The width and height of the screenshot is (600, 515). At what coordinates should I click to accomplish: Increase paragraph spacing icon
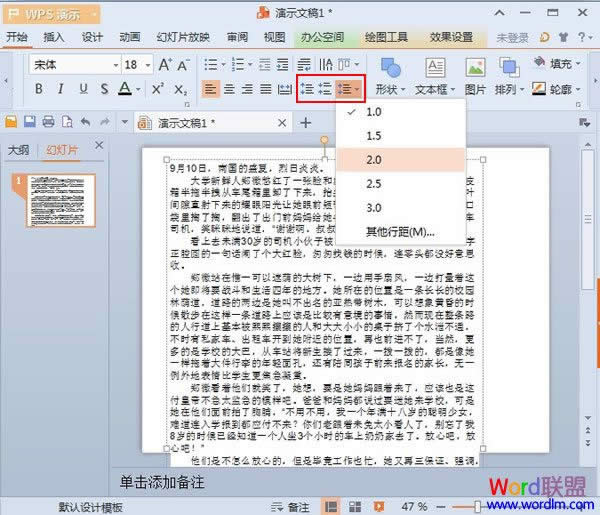(x=307, y=89)
